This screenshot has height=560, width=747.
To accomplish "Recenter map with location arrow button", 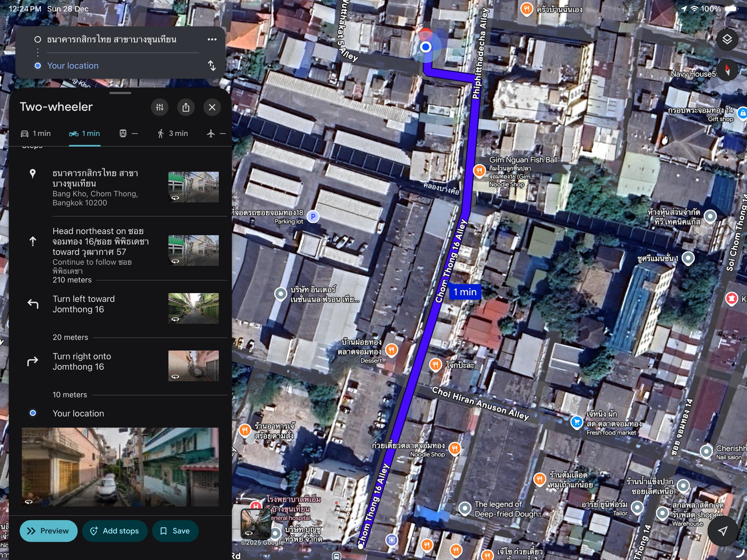I will point(722,531).
